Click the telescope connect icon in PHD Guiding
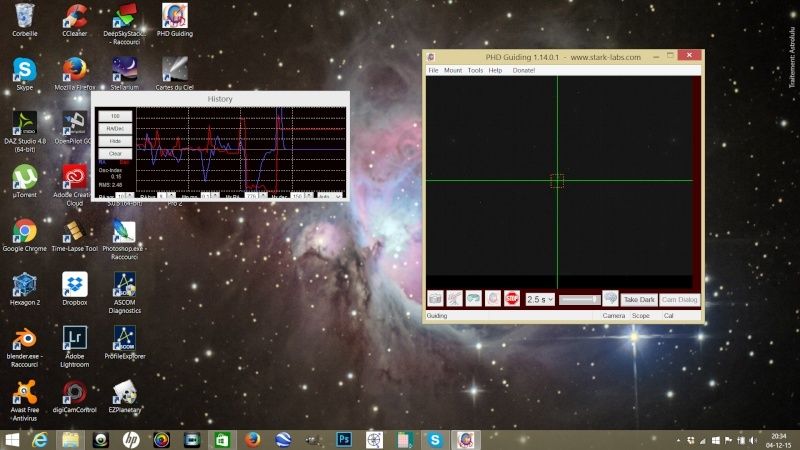 click(x=454, y=298)
